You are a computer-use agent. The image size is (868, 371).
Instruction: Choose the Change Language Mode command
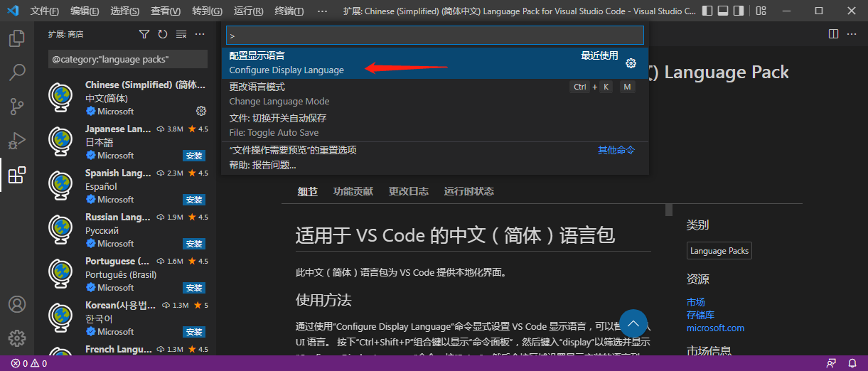point(435,95)
